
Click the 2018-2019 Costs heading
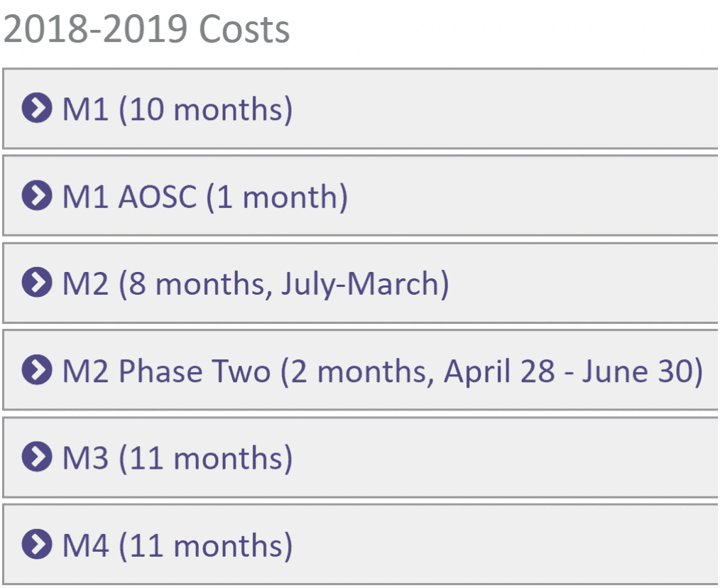(x=146, y=29)
